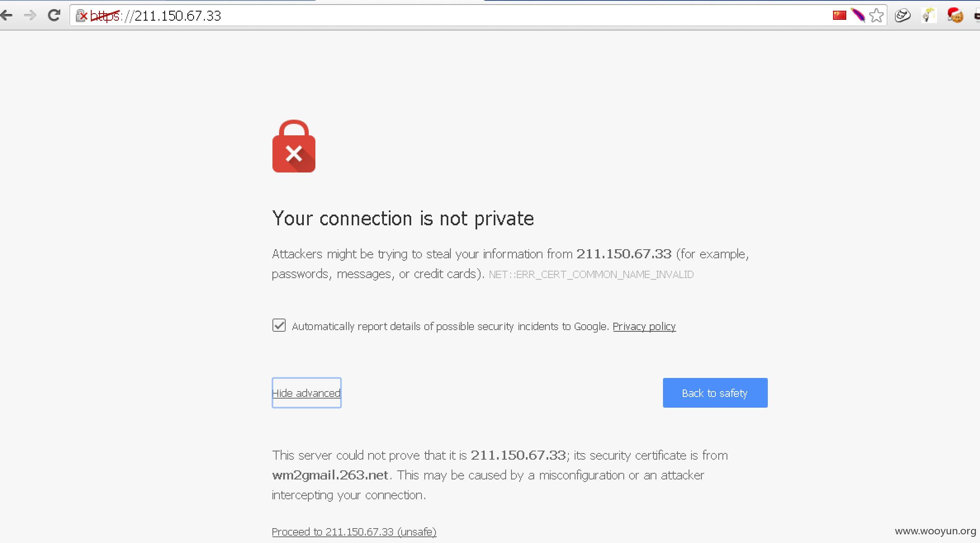The height and width of the screenshot is (543, 980).
Task: Collapse details via Hide advanced
Action: (306, 393)
